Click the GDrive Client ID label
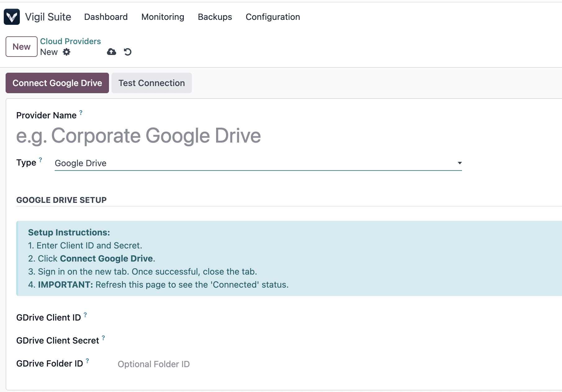The image size is (562, 392). tap(48, 317)
